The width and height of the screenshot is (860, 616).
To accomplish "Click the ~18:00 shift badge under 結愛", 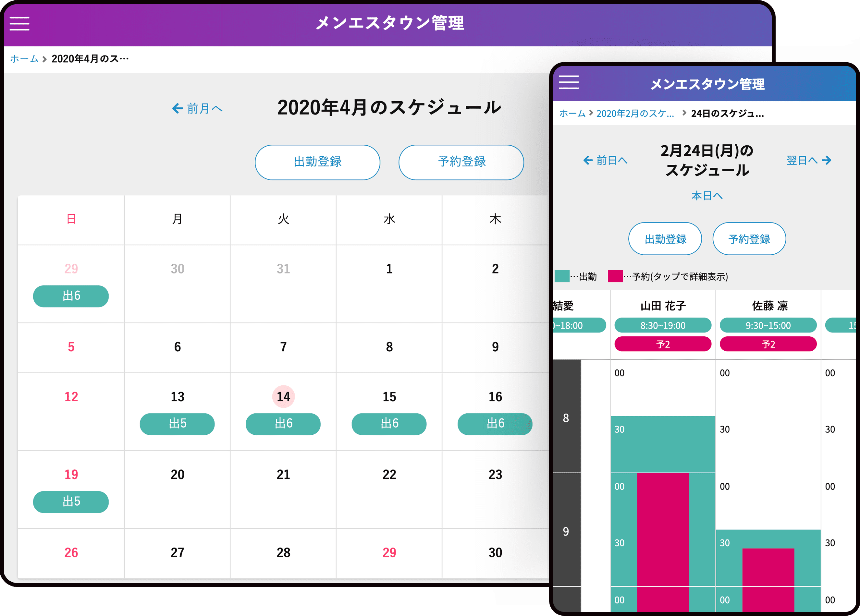I will point(579,325).
